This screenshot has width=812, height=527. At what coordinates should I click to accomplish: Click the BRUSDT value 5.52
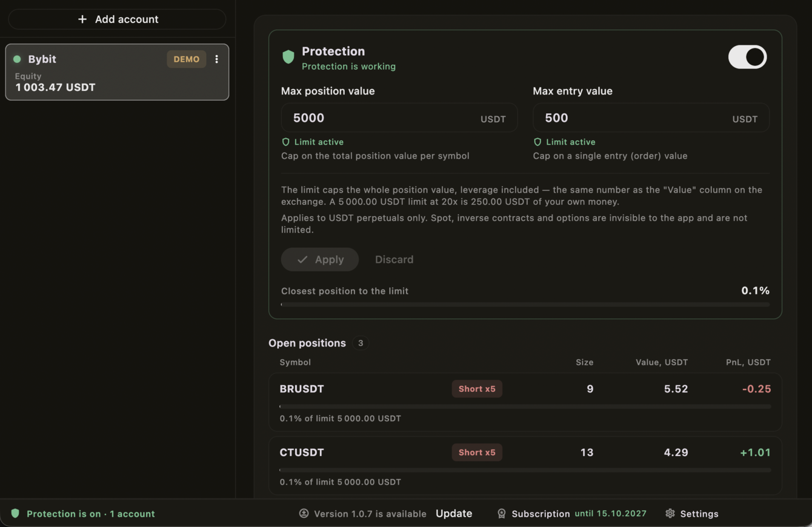point(676,389)
